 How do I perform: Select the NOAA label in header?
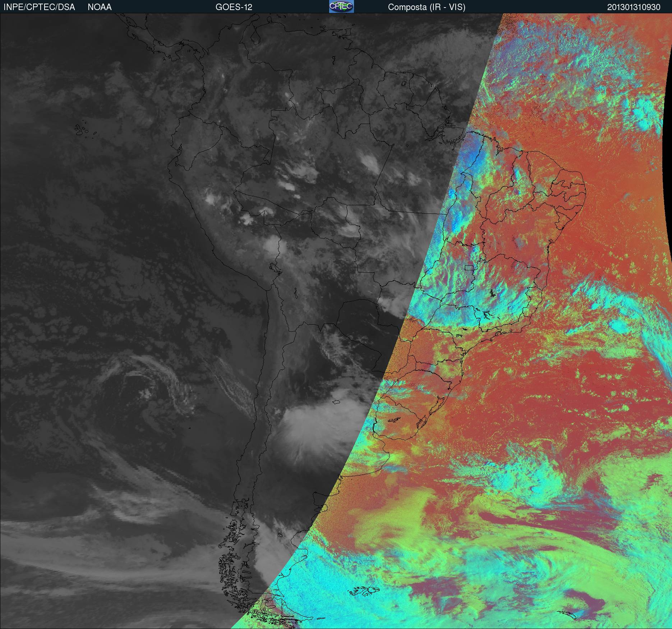point(100,7)
